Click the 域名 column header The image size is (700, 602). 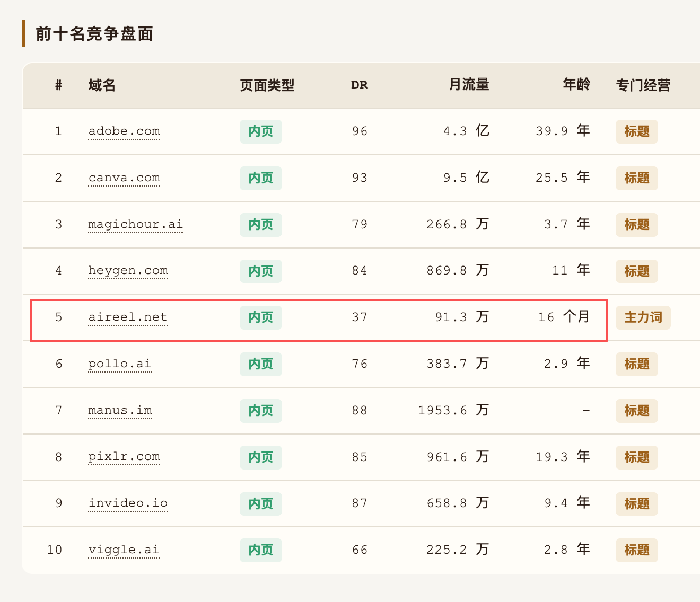coord(102,85)
